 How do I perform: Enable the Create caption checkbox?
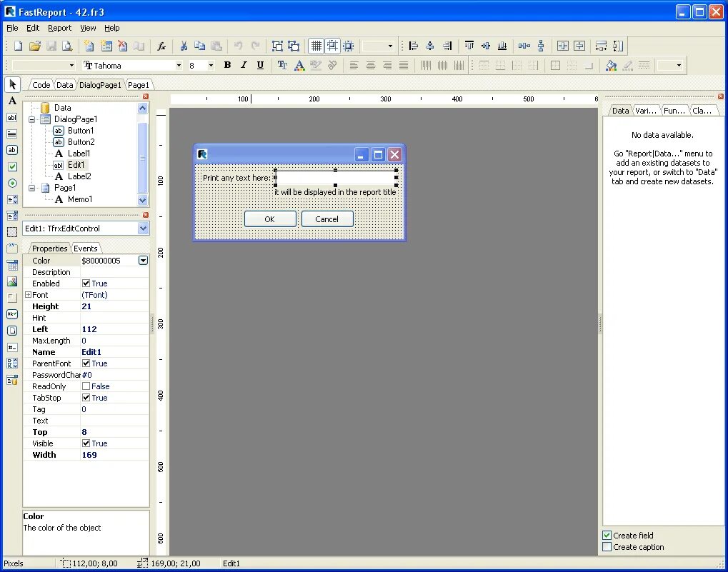pos(608,547)
